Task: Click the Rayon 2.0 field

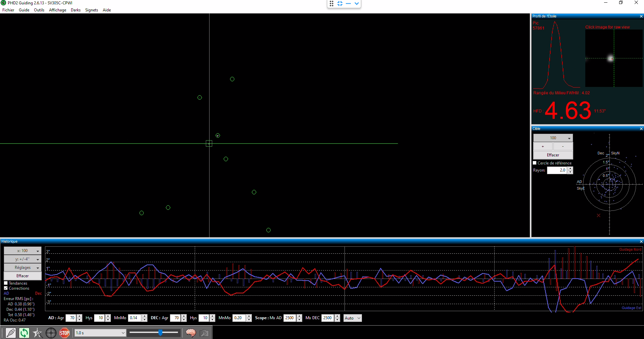Action: point(557,171)
